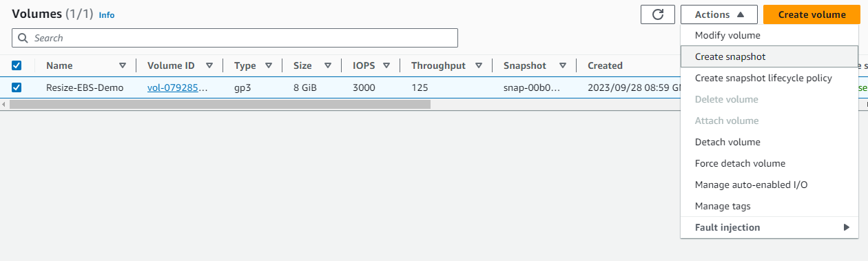Image resolution: width=868 pixels, height=261 pixels.
Task: Sort by Snapshot column arrow
Action: [563, 65]
